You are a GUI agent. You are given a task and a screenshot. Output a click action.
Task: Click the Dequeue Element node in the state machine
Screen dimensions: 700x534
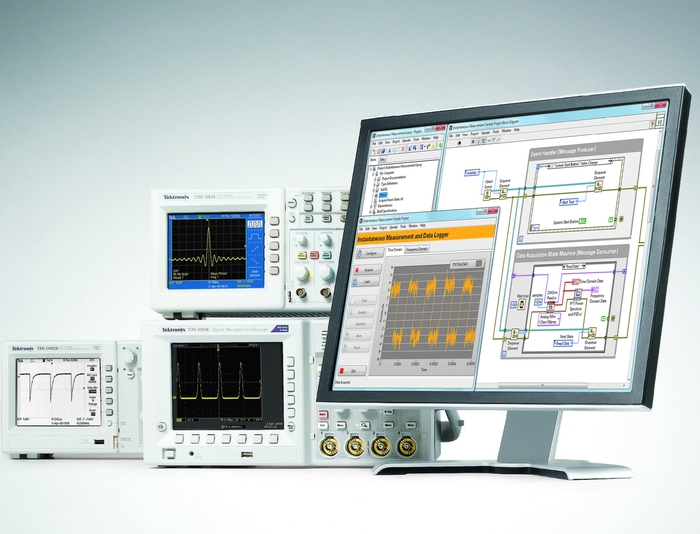[x=514, y=334]
